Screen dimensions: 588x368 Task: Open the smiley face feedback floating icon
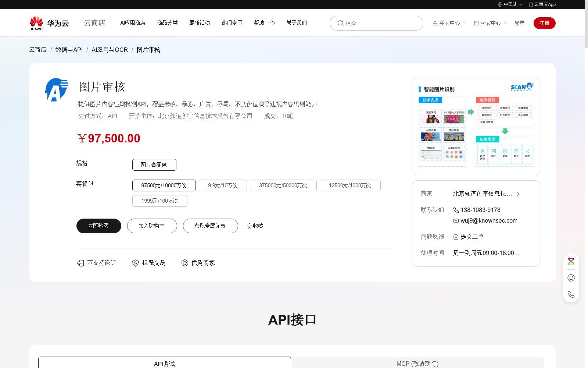click(x=571, y=278)
